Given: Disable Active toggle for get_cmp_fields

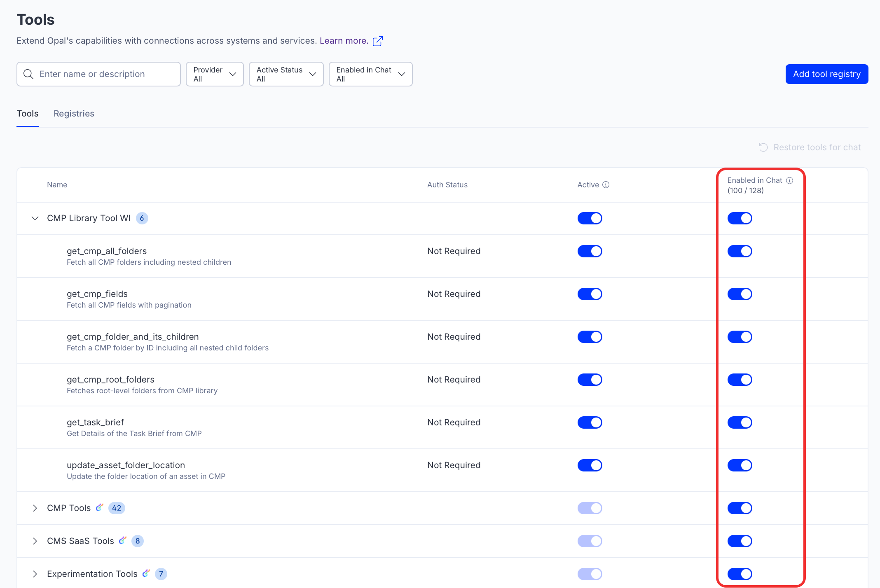Looking at the screenshot, I should point(590,294).
